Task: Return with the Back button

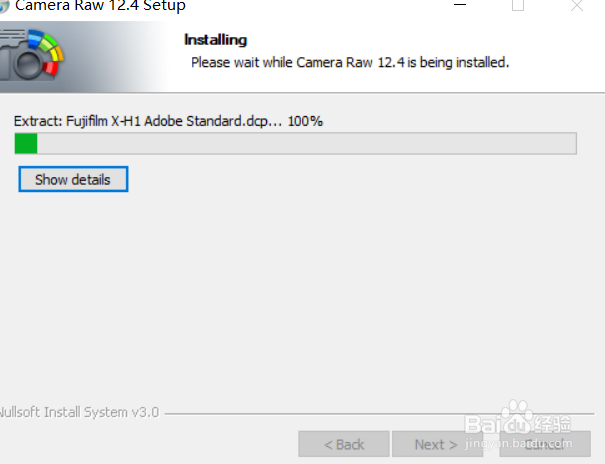Action: coord(344,444)
